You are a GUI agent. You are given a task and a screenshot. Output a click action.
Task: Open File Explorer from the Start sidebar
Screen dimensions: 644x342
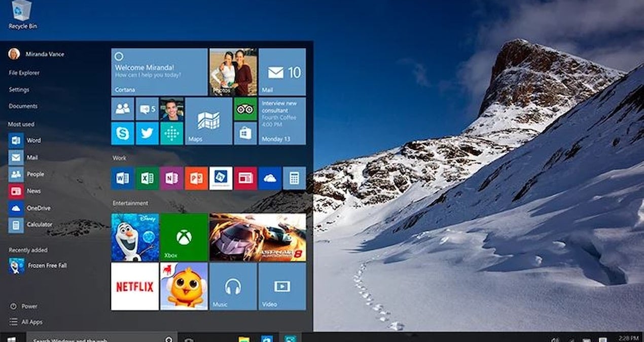coord(23,72)
